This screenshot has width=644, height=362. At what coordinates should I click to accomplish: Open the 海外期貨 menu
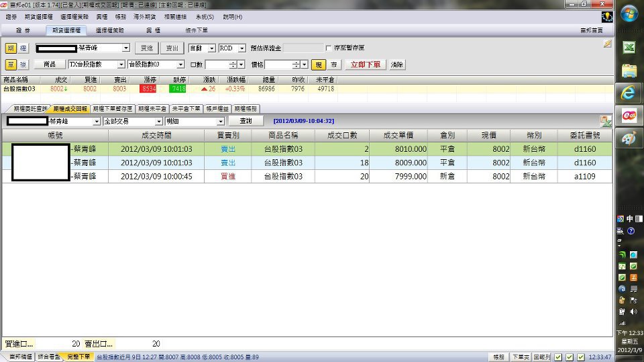coord(145,17)
